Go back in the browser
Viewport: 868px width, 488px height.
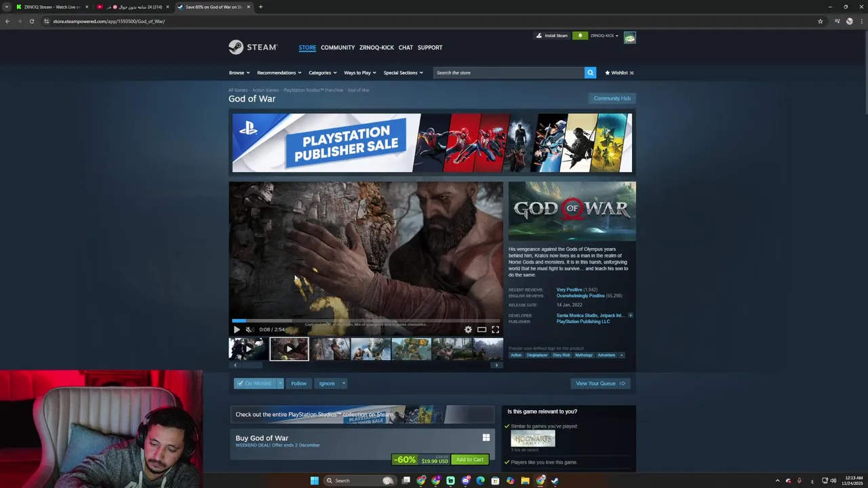coord(7,21)
